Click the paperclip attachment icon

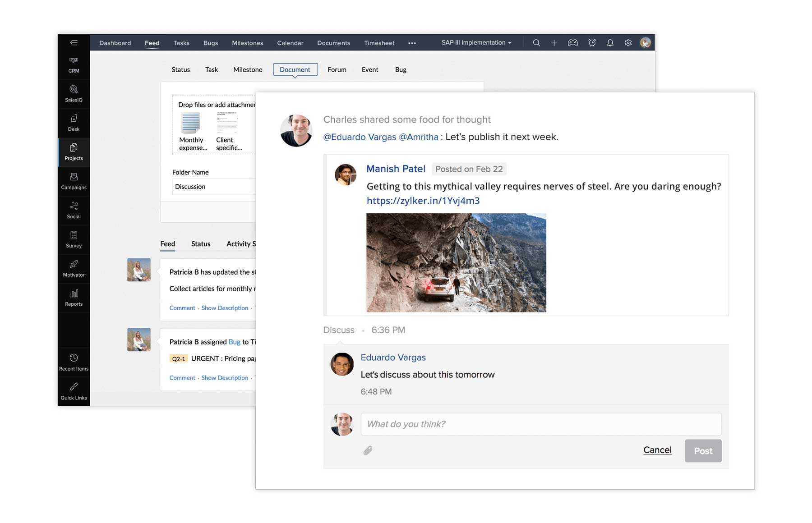tap(368, 450)
